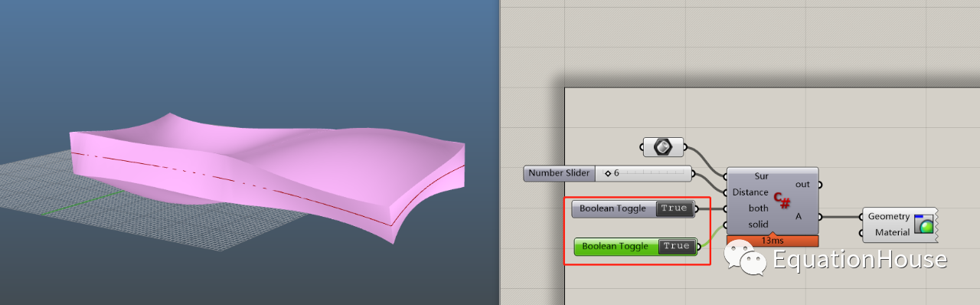Click the Number Slider value track
The image size is (980, 305).
pyautogui.click(x=643, y=173)
